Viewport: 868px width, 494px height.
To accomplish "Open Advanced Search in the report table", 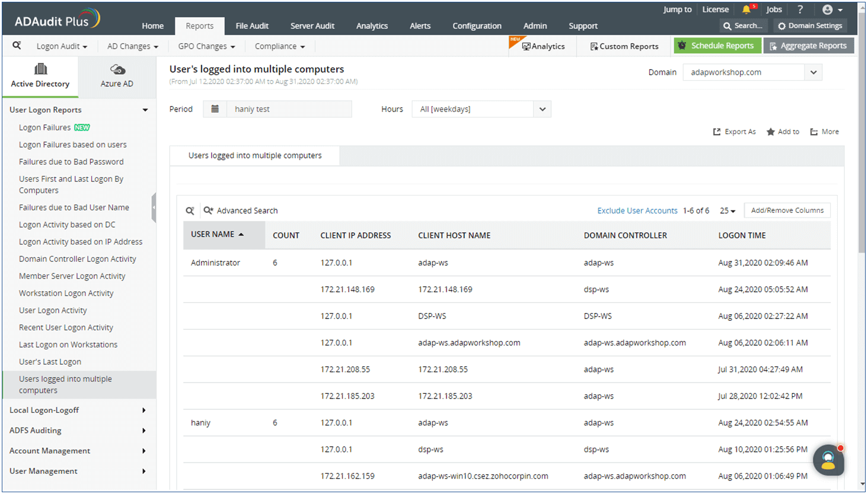I will pos(241,210).
